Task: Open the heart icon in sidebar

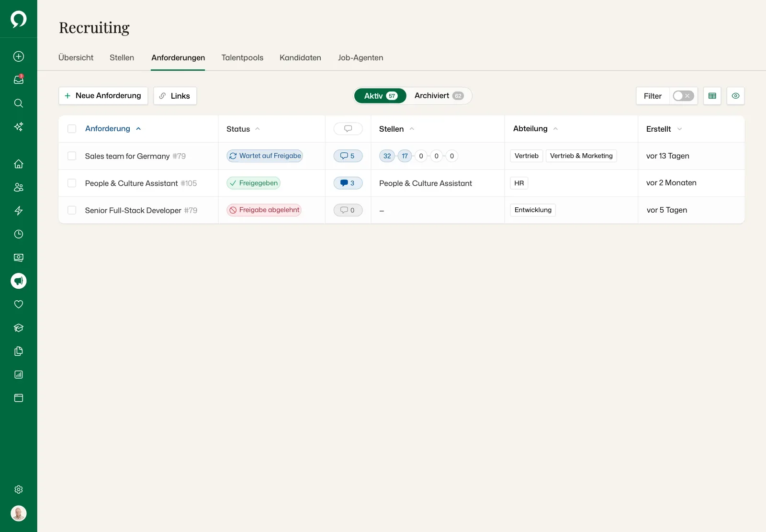Action: click(19, 304)
